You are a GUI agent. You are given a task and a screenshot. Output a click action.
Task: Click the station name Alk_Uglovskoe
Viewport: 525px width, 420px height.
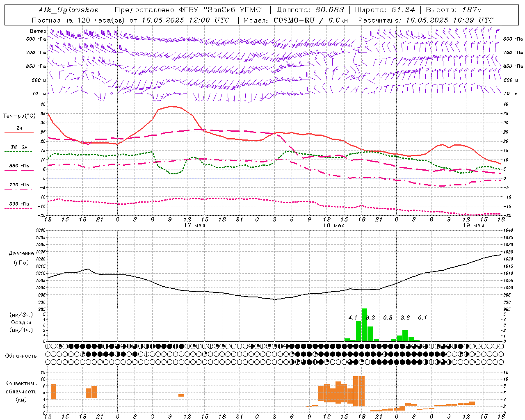pos(68,10)
